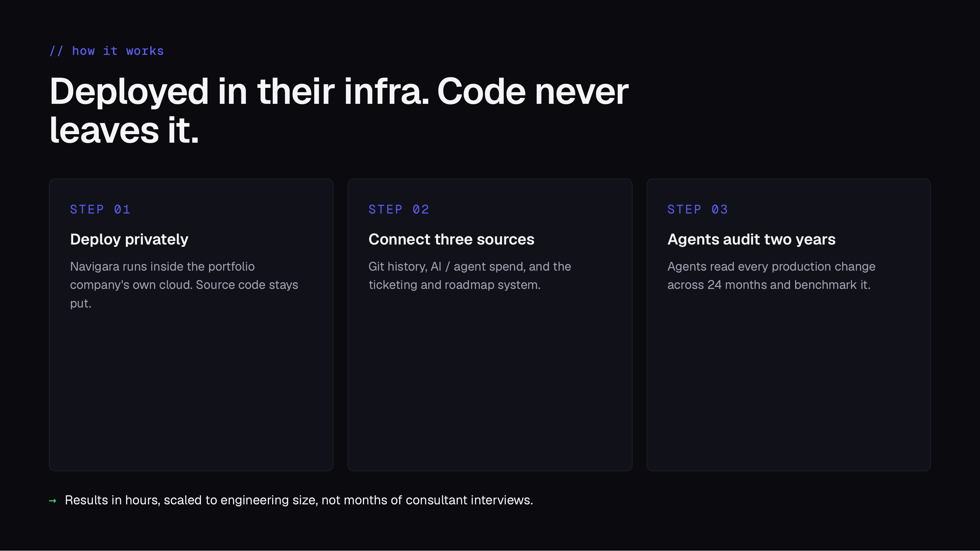Image resolution: width=980 pixels, height=551 pixels.
Task: Click the 'STEP 02' label
Action: click(399, 210)
